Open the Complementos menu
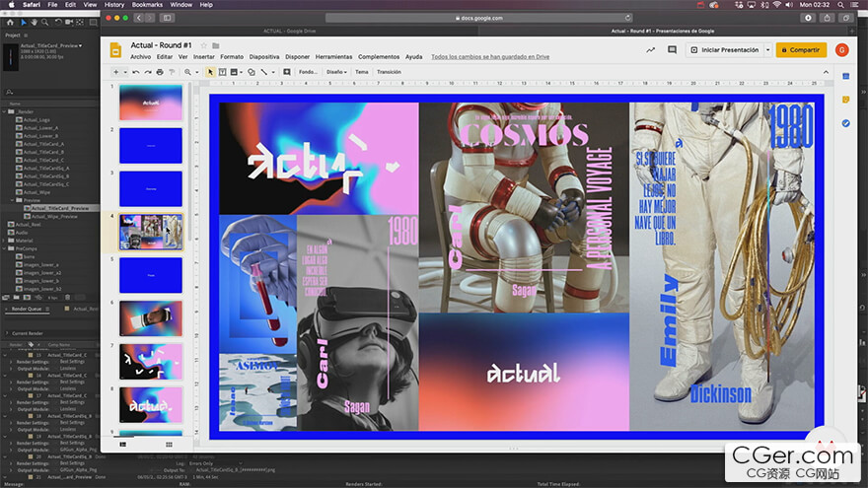 (379, 57)
